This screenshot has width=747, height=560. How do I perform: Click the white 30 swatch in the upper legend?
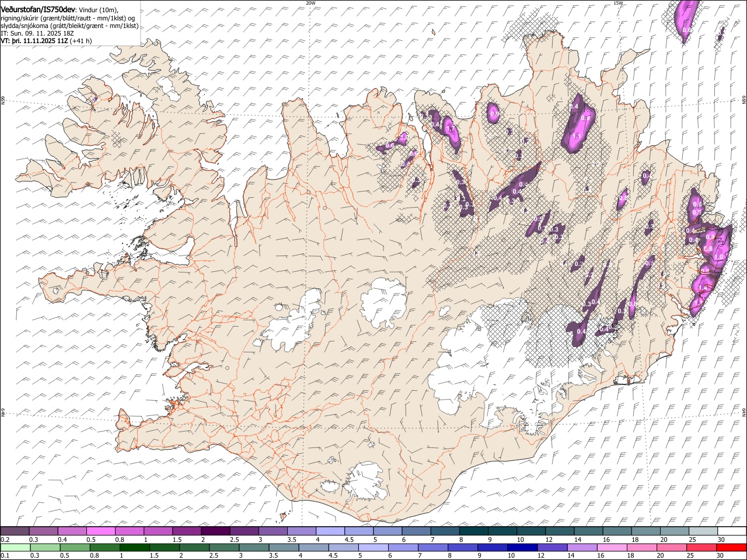click(x=731, y=531)
